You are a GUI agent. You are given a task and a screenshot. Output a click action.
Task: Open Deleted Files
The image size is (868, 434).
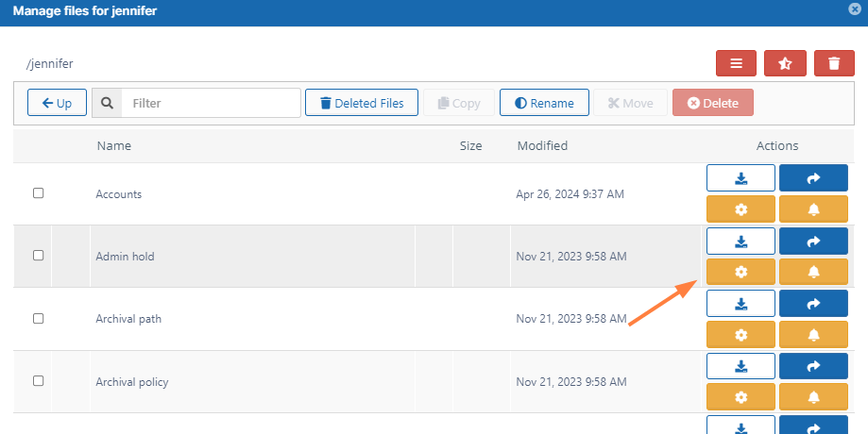click(361, 103)
